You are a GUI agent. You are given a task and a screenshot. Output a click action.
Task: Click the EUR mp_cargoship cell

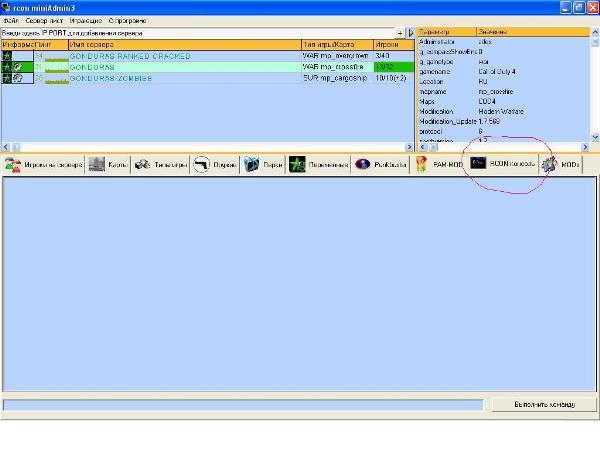pyautogui.click(x=335, y=78)
